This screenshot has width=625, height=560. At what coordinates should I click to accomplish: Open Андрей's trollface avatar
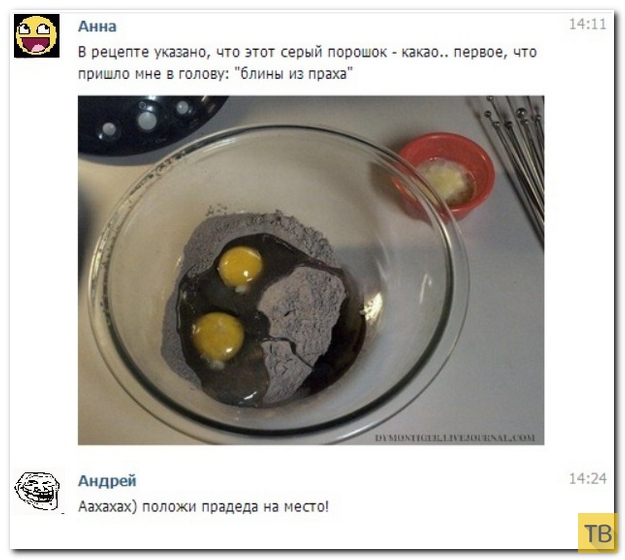click(37, 490)
